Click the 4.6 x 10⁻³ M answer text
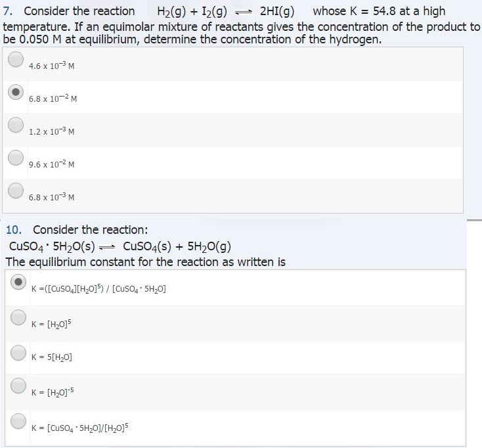 coord(52,66)
